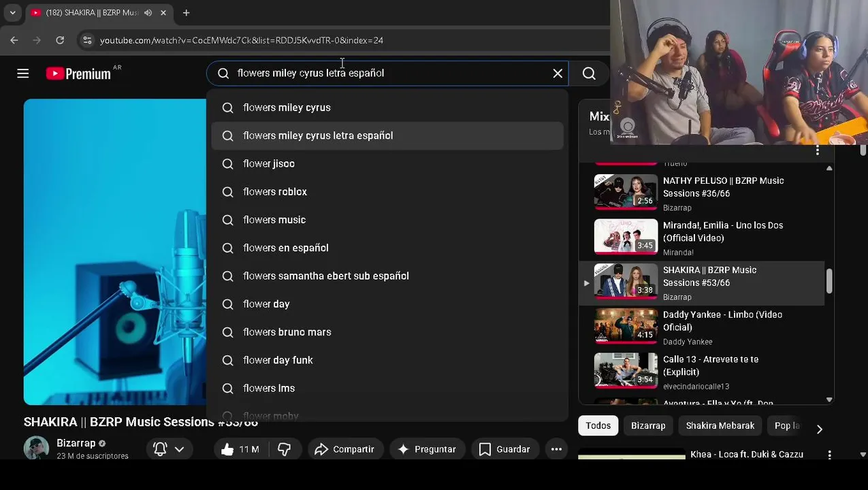
Task: Dislike the video with thumbs down
Action: [285, 449]
